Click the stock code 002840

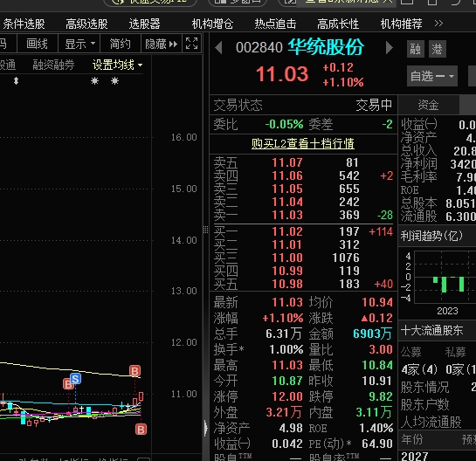259,48
